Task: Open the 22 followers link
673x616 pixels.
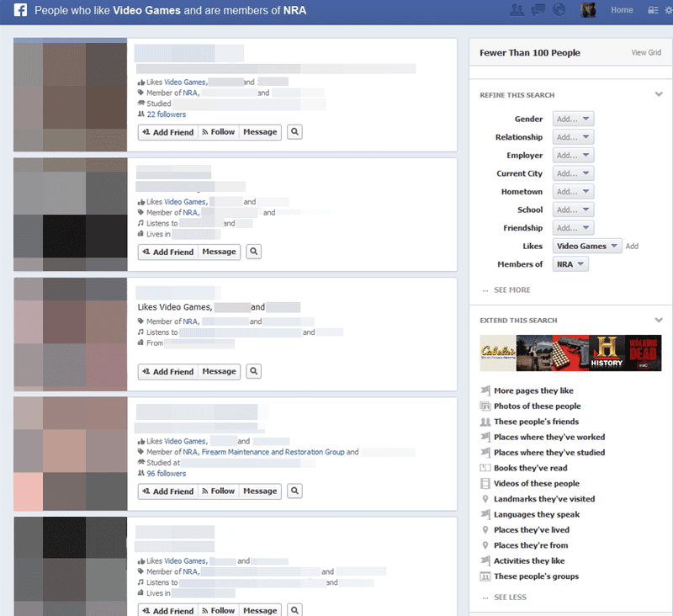Action: coord(167,114)
